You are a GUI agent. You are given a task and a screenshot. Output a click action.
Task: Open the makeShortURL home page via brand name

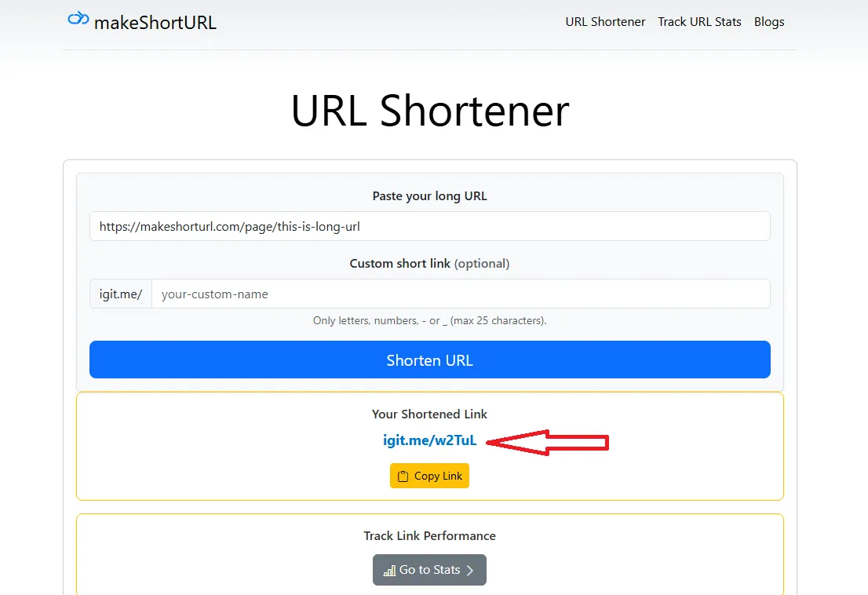coord(155,23)
